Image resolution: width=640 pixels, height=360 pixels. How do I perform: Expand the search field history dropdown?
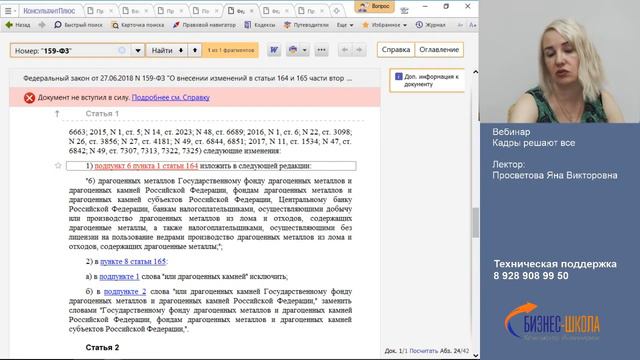pos(138,50)
